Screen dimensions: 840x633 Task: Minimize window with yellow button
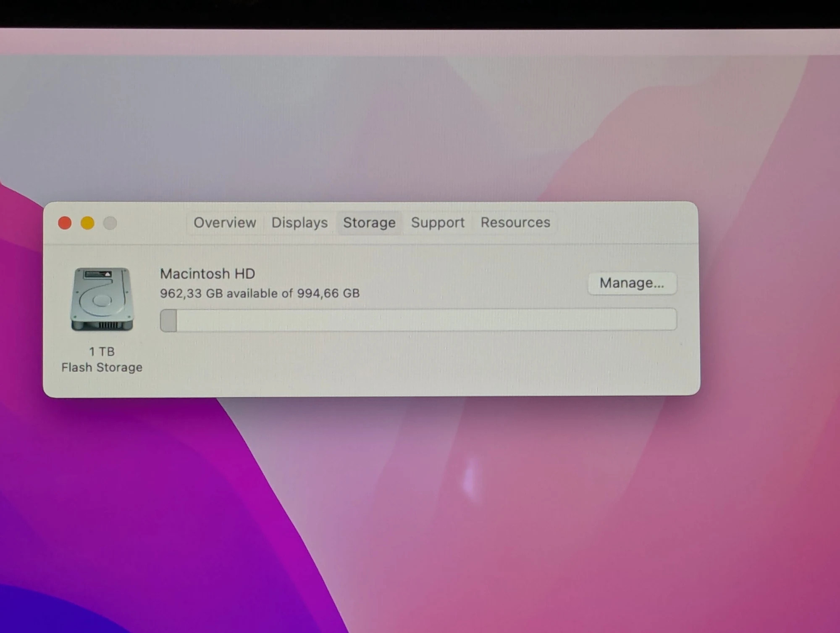click(x=87, y=223)
